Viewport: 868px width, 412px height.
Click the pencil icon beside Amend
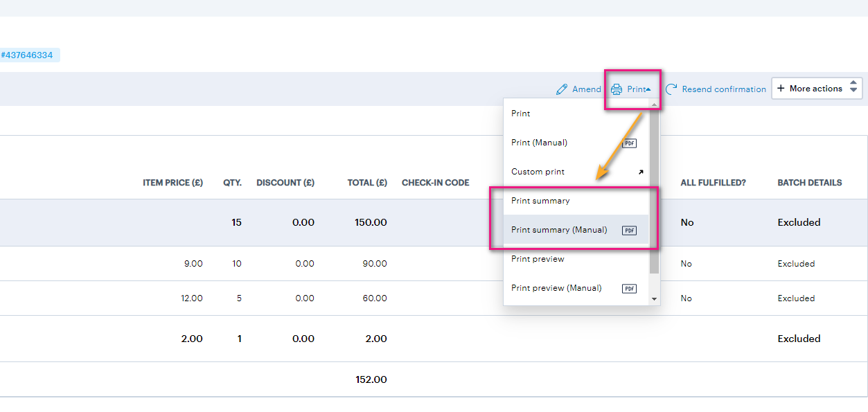pos(561,89)
